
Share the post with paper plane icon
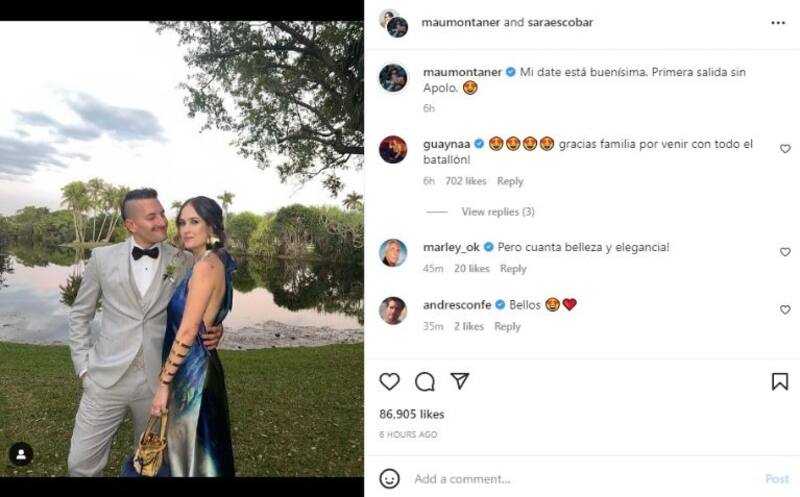(x=459, y=381)
